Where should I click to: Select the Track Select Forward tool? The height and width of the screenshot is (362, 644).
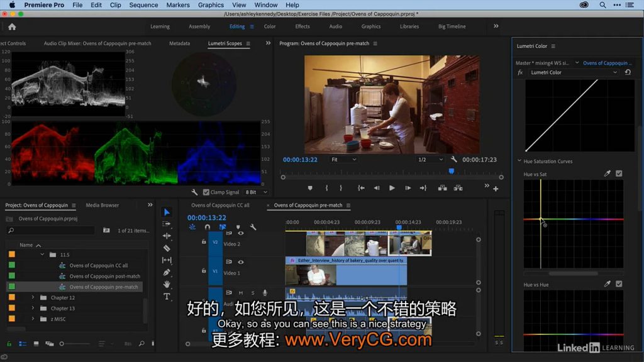pos(166,224)
